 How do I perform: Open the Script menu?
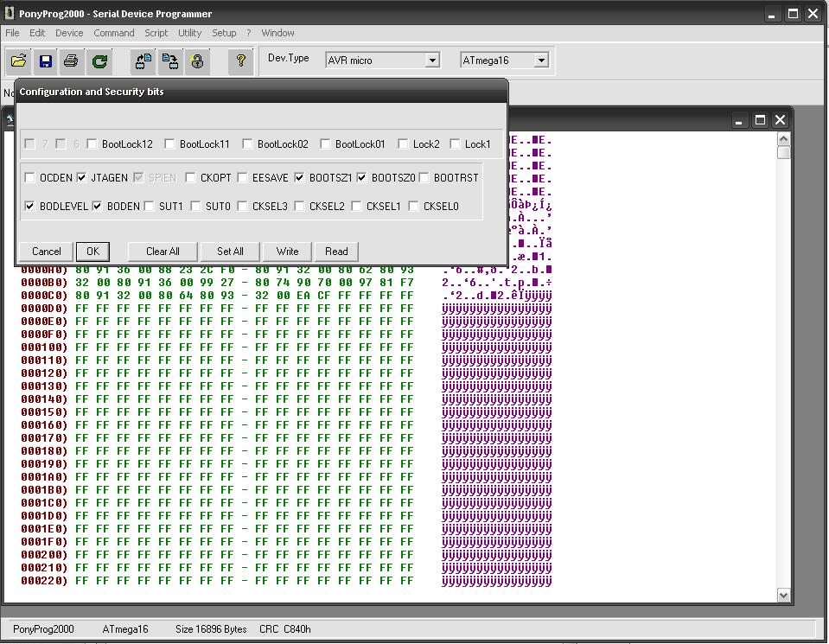click(156, 33)
